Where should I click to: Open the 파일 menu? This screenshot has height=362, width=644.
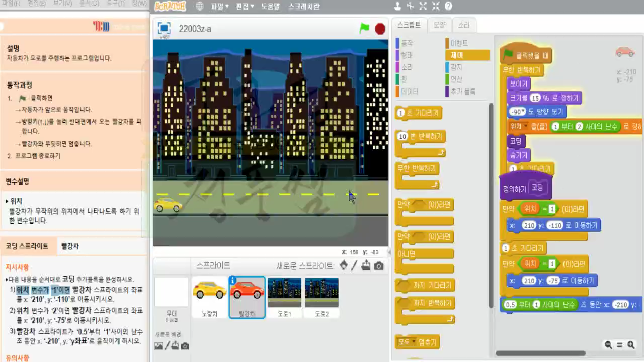click(220, 7)
